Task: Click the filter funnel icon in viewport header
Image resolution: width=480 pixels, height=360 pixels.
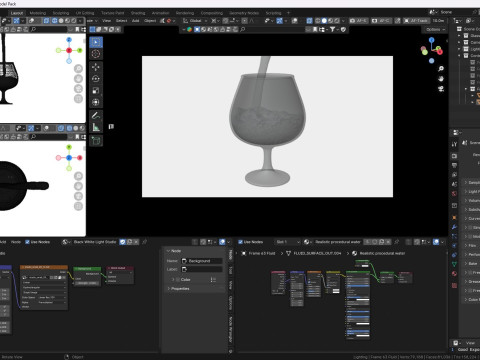Action: point(333,29)
